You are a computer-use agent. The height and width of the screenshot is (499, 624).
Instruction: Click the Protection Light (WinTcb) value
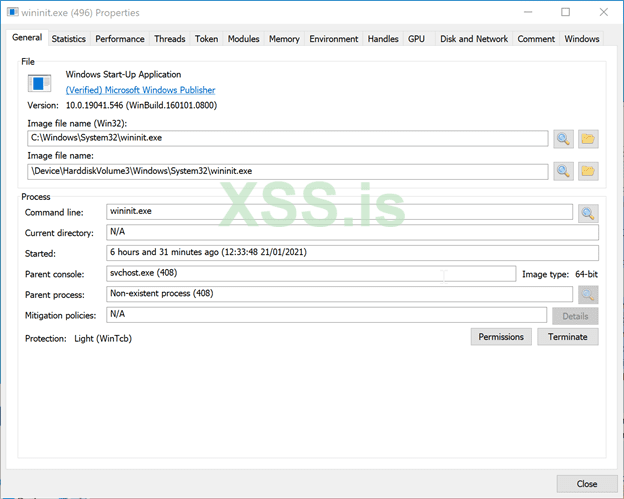pos(103,339)
